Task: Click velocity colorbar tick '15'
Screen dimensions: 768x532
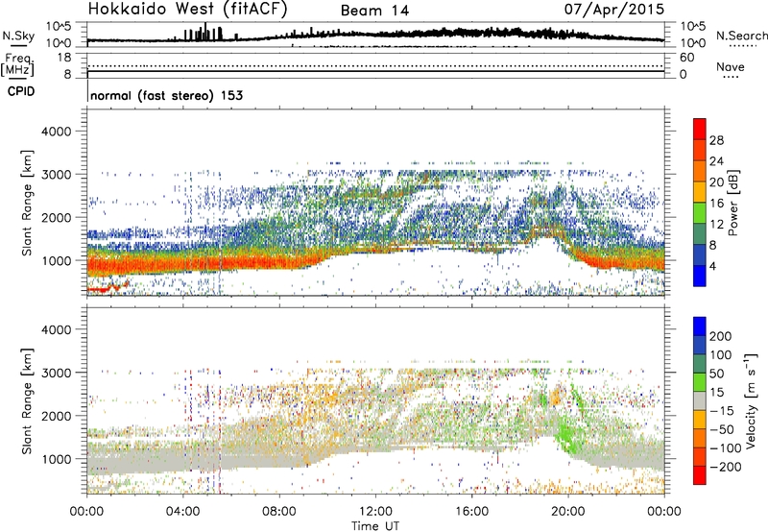Action: pos(716,392)
